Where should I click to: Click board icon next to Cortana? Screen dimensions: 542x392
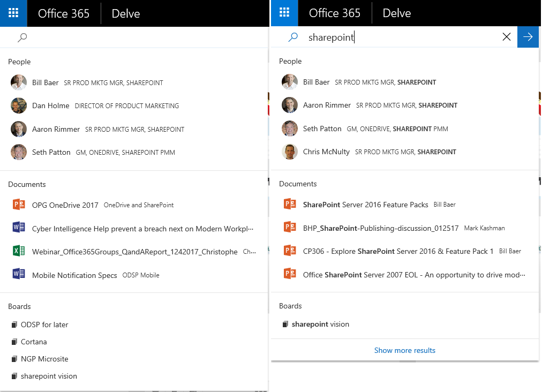(x=14, y=342)
